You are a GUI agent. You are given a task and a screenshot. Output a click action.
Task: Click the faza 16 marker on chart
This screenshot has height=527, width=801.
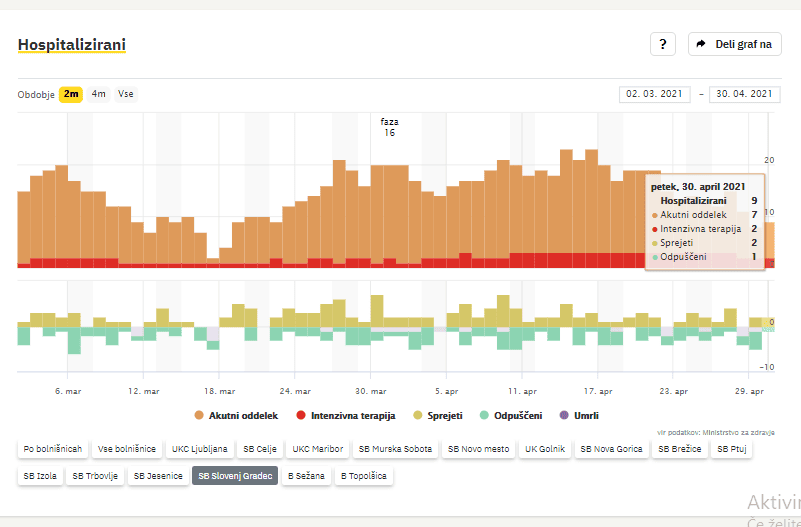(x=389, y=127)
